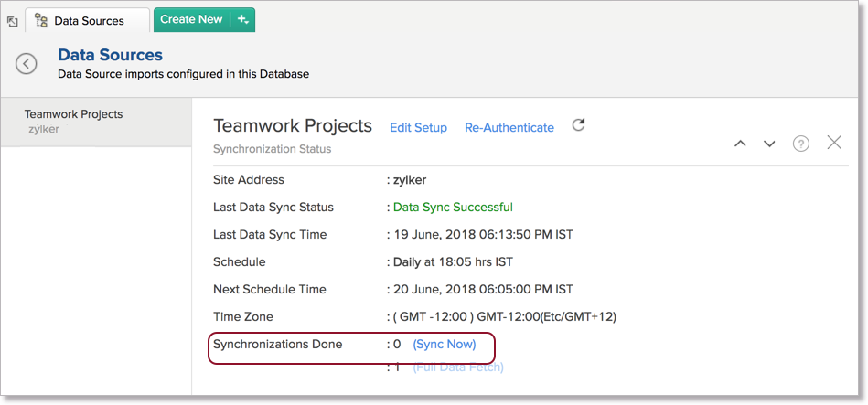Image resolution: width=868 pixels, height=405 pixels.
Task: Click the Sync Now link
Action: [x=445, y=344]
